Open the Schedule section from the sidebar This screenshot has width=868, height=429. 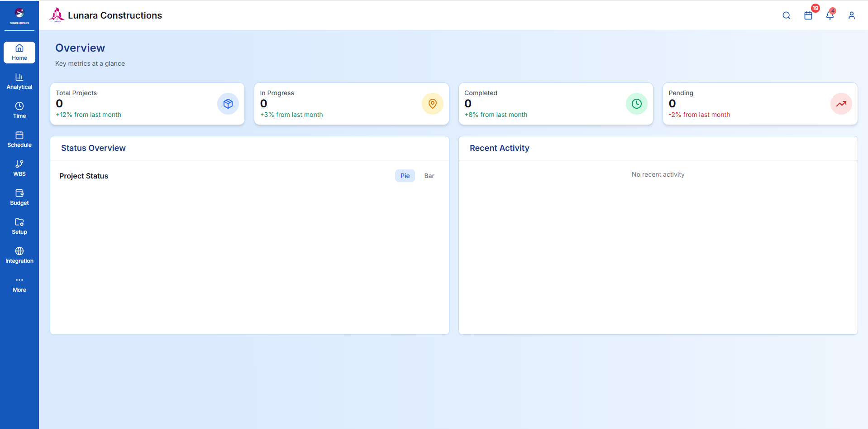(19, 139)
